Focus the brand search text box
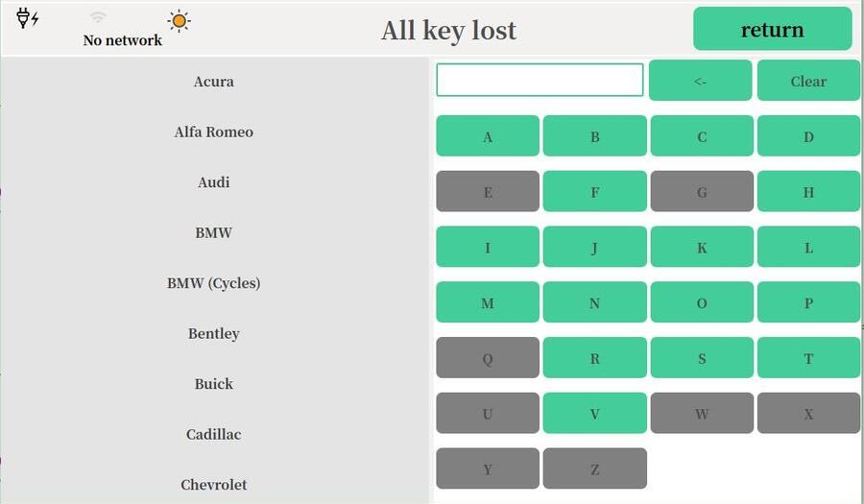The height and width of the screenshot is (504, 864). tap(540, 81)
